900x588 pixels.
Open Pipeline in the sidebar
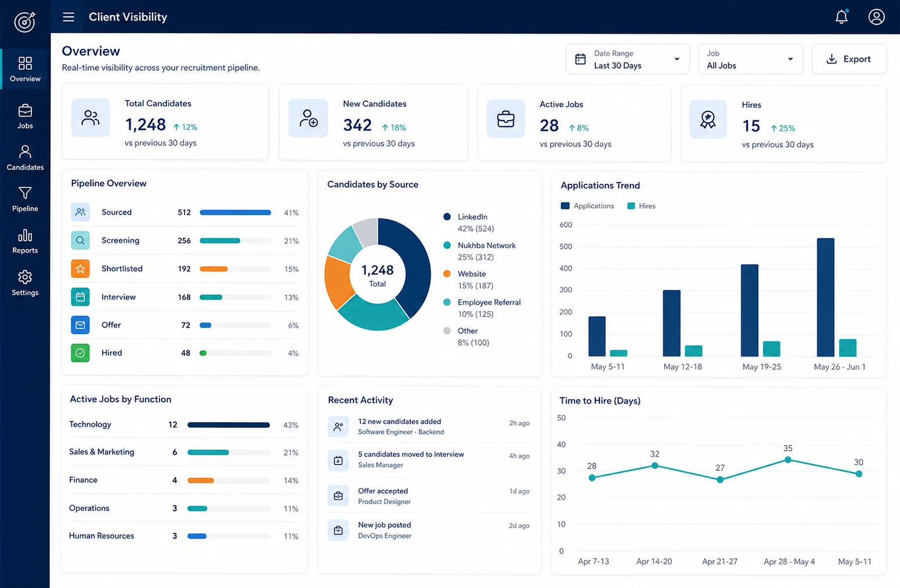[25, 199]
